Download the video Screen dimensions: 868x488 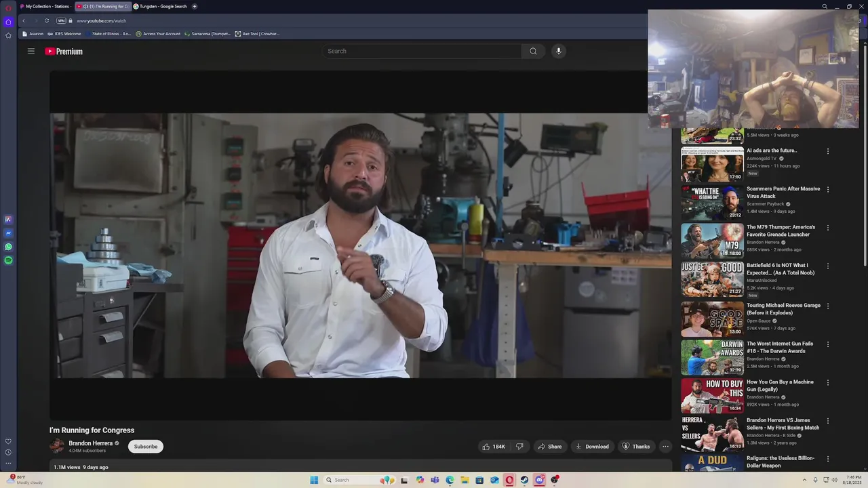click(x=592, y=447)
